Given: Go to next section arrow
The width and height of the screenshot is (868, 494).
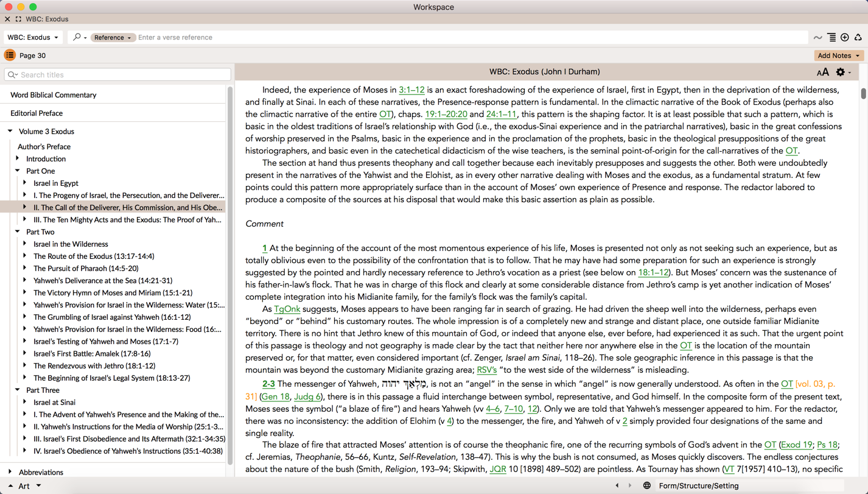Looking at the screenshot, I should (x=630, y=486).
